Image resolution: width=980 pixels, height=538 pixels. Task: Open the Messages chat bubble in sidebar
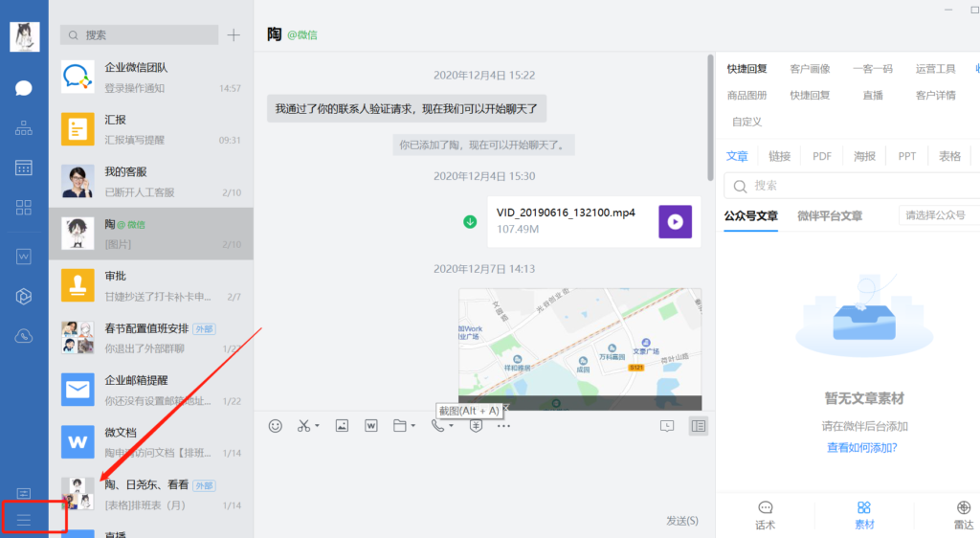coord(24,88)
